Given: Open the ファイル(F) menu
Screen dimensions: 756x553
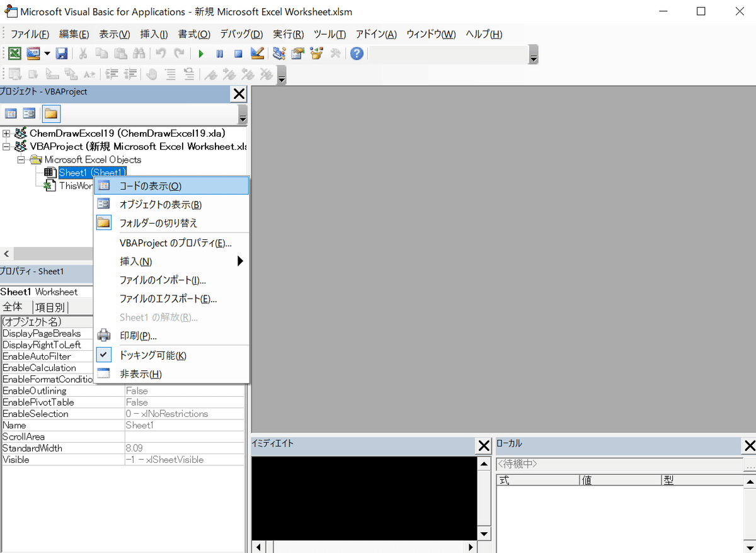Looking at the screenshot, I should point(30,34).
